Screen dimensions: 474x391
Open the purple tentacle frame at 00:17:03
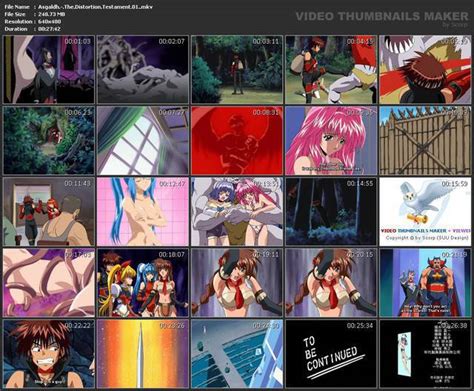[49, 283]
